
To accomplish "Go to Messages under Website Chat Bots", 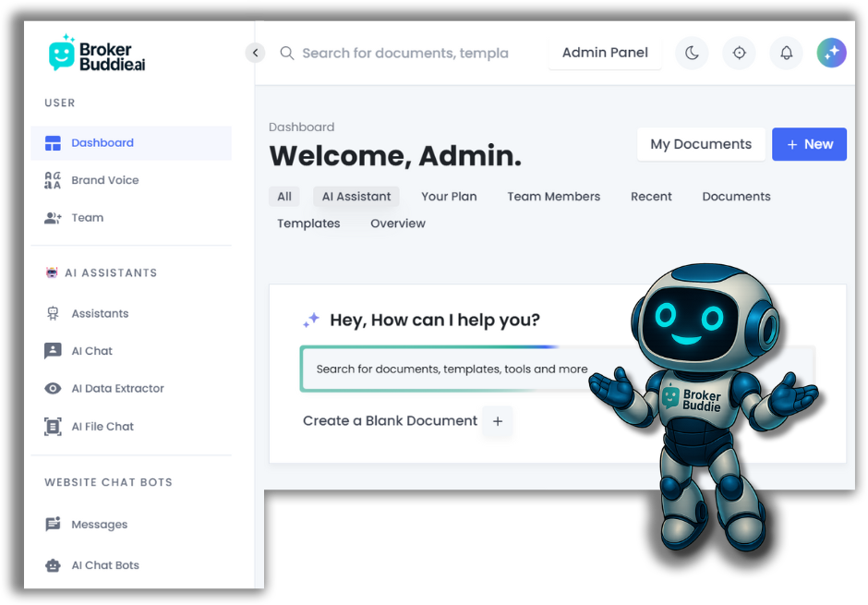I will (99, 525).
